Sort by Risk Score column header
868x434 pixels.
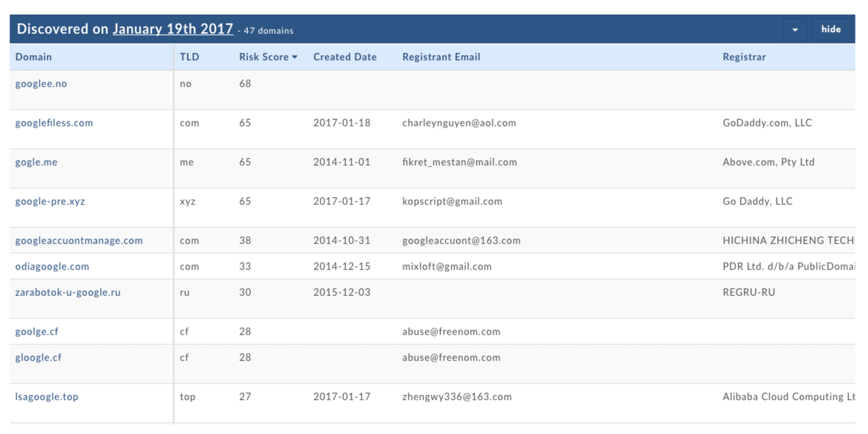click(x=268, y=57)
